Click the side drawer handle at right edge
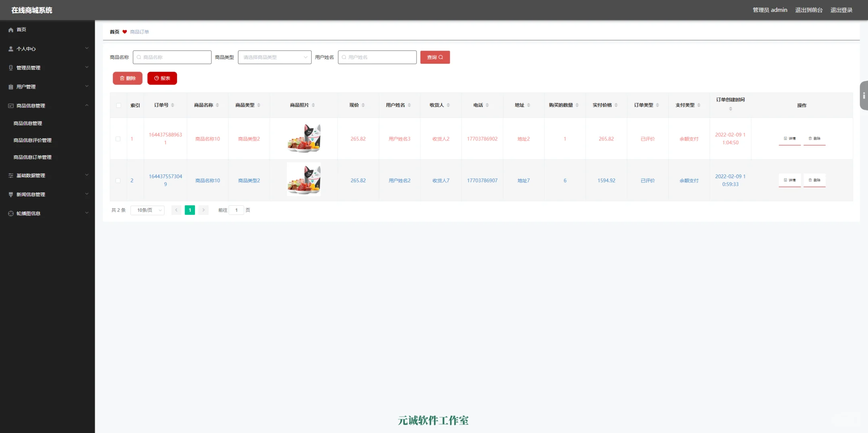 coord(864,95)
